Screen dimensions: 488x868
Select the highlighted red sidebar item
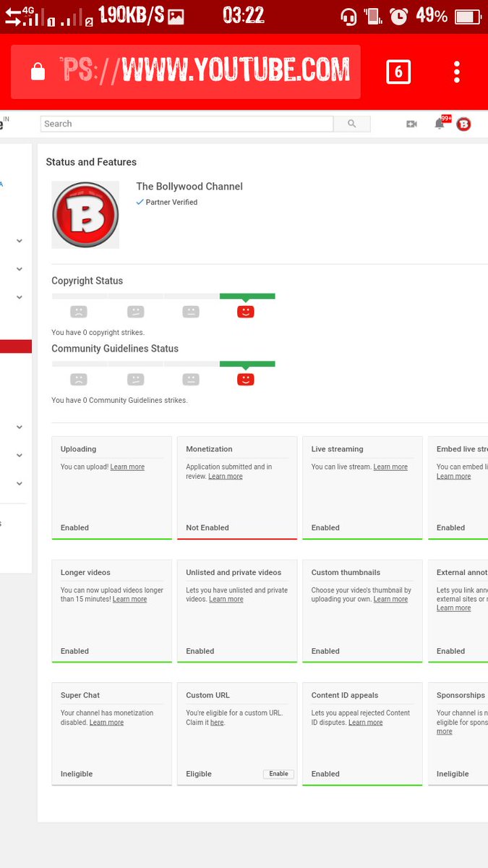(x=16, y=346)
